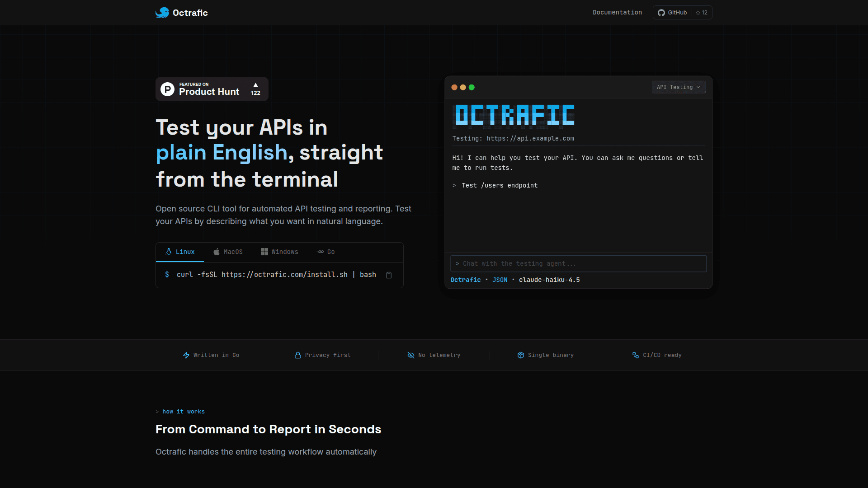Select the Go install tab
The image size is (868, 488).
coord(326,252)
